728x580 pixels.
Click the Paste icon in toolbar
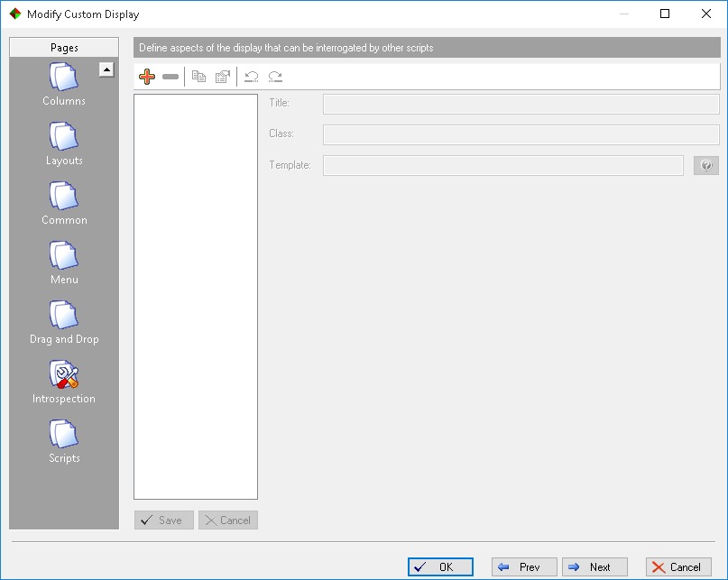tap(222, 78)
